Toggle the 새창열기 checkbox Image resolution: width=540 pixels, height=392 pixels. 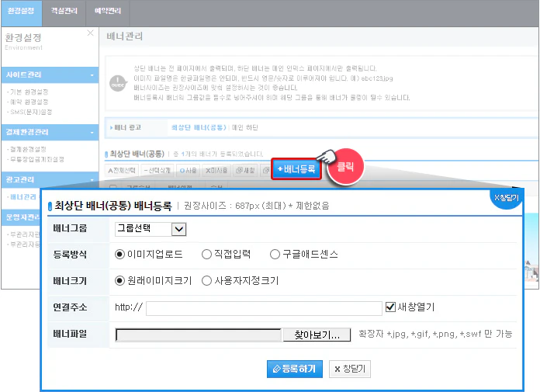tap(390, 307)
